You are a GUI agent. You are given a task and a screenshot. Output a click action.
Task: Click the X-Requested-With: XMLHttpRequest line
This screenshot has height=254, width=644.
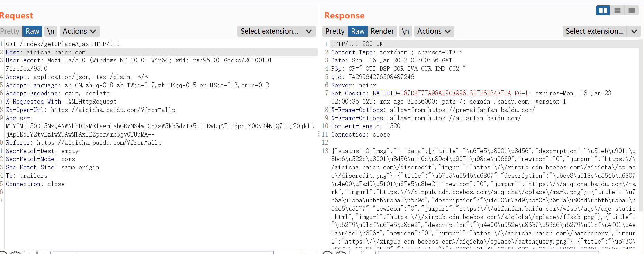(61, 102)
